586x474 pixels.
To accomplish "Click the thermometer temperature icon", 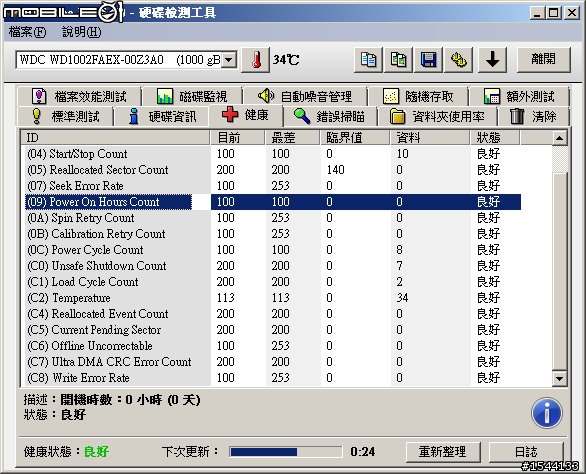I will click(x=256, y=60).
